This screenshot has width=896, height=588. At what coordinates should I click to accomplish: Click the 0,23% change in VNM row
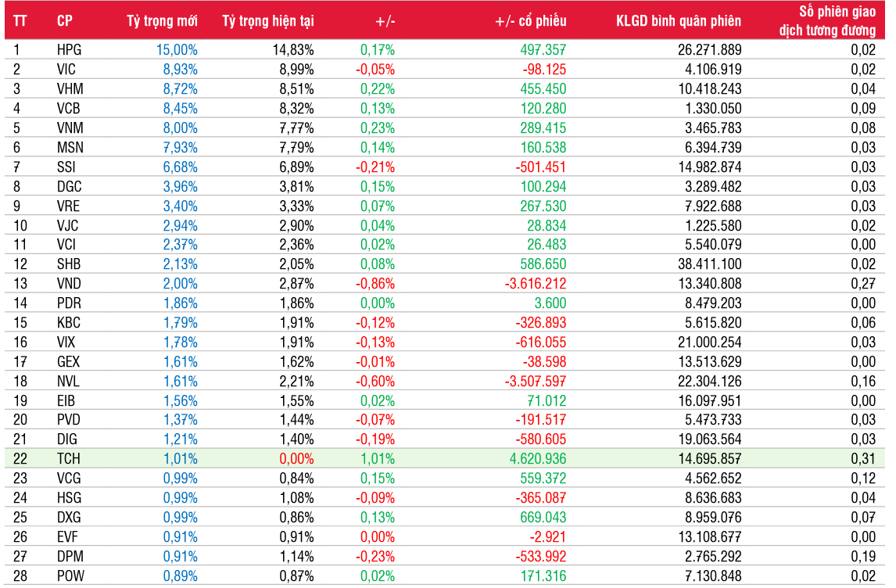pyautogui.click(x=378, y=128)
